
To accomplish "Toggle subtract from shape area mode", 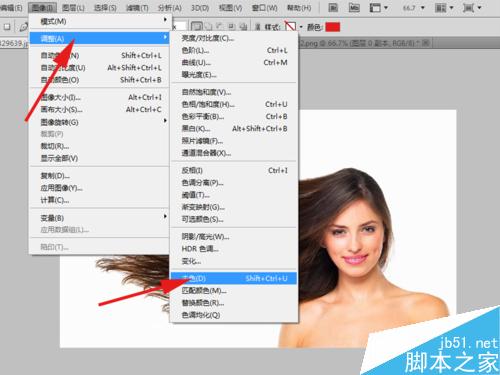I will click(x=220, y=27).
